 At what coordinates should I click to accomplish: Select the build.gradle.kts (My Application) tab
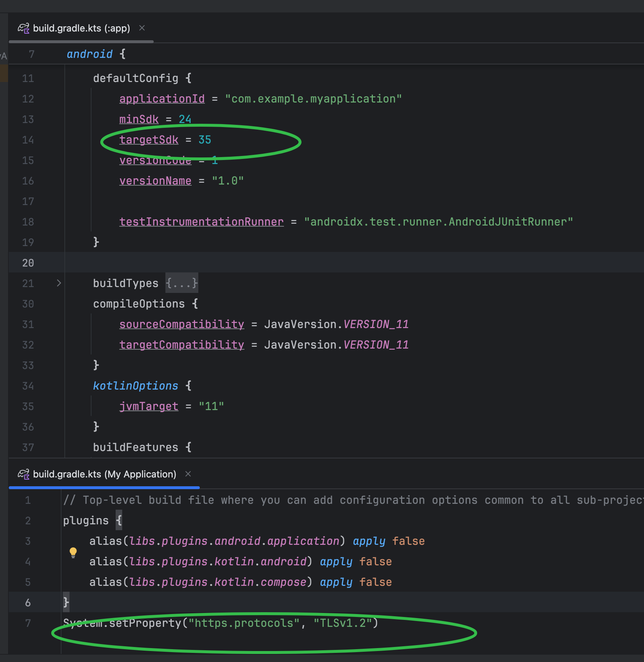pyautogui.click(x=104, y=474)
